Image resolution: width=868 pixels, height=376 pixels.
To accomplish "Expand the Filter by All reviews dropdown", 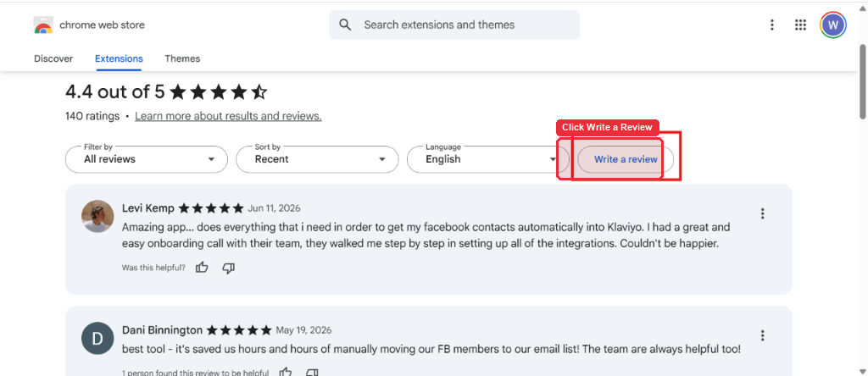I will (147, 159).
